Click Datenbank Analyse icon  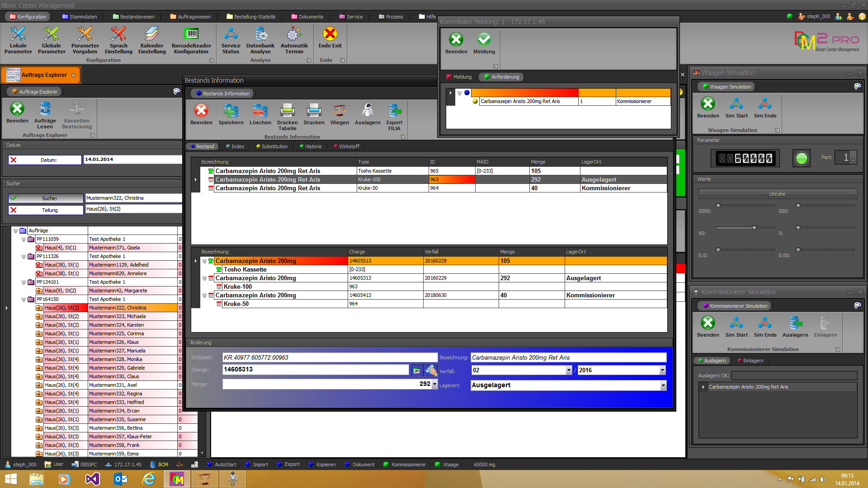pos(260,34)
